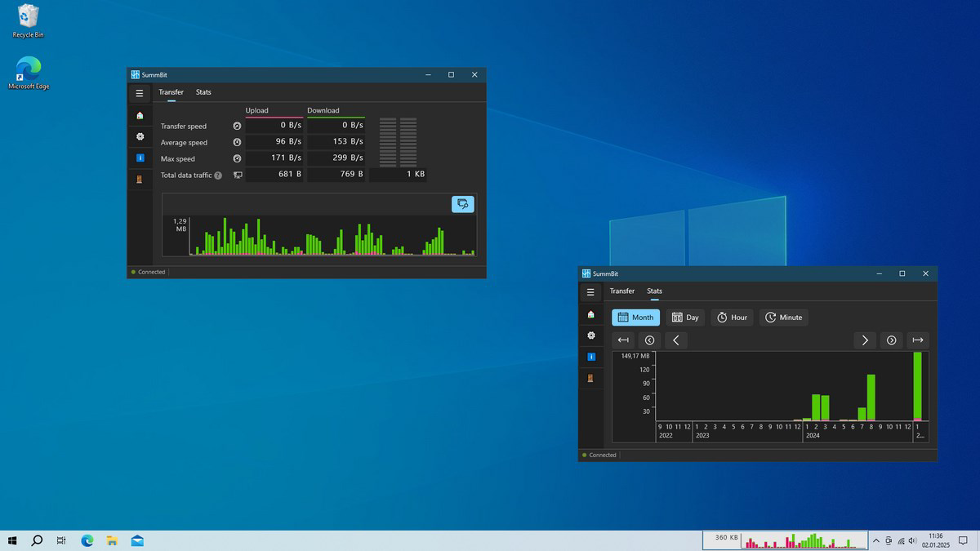Show hidden tray icons chevron
The width and height of the screenshot is (980, 551).
click(876, 540)
